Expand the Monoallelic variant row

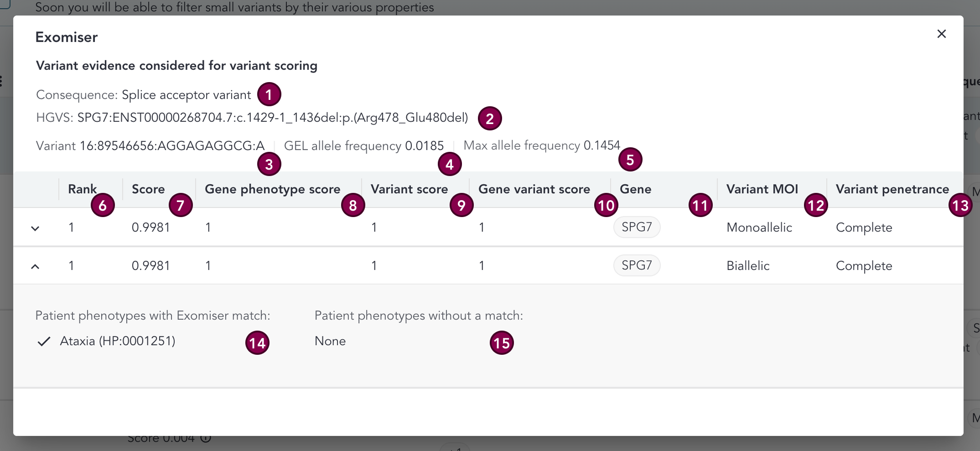pos(36,228)
